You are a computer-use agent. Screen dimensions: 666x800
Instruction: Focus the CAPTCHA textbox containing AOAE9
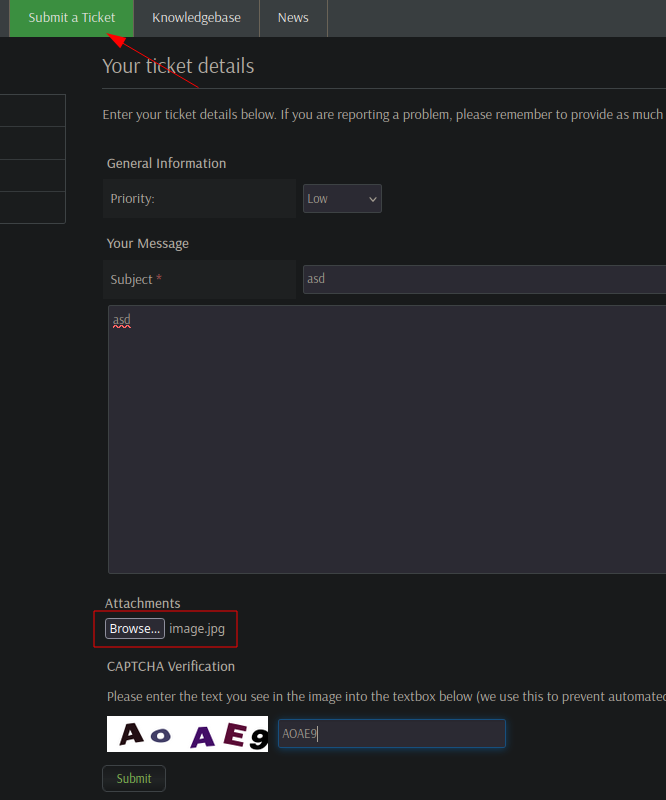[392, 734]
